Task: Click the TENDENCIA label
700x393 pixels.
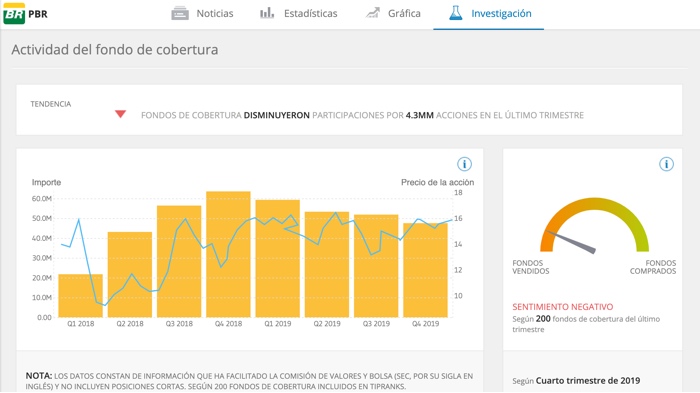Action: pyautogui.click(x=50, y=104)
